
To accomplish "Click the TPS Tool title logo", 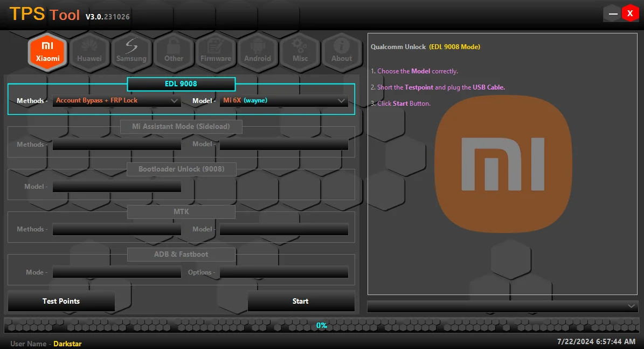I will click(44, 15).
